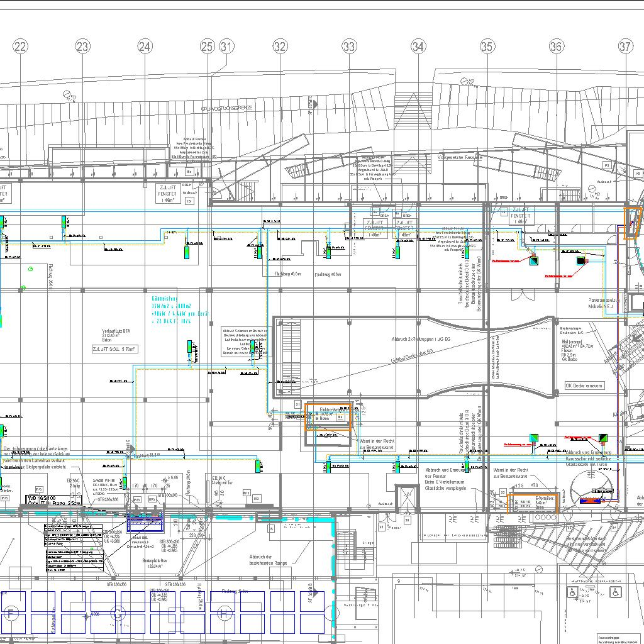
Task: Select the Abbruch der bestehenden Rampe note
Action: tap(268, 560)
